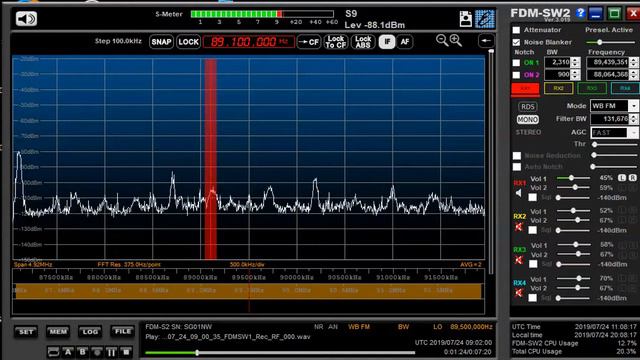Screen dimensions: 640x360
Task: Toggle the Auto Notch checkbox
Action: tap(517, 167)
